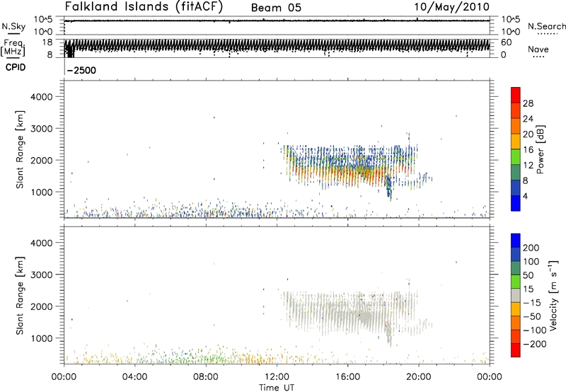Viewport: 566px width, 392px height.
Task: Click the 'N.Search' legend label
Action: 546,26
